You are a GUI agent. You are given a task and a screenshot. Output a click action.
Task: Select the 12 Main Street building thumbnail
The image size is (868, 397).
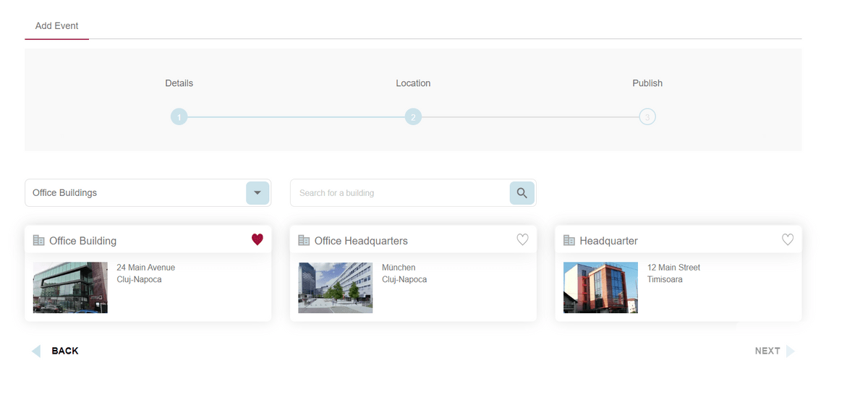(600, 288)
